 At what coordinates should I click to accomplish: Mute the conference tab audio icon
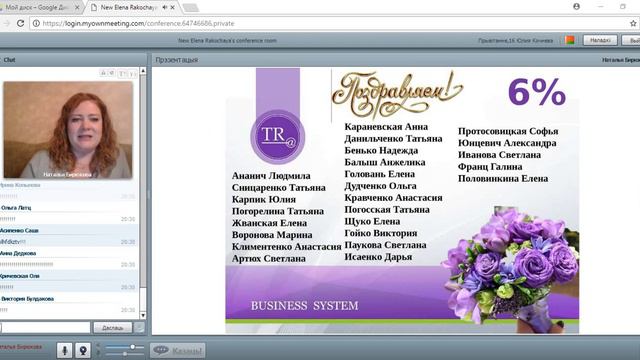(x=165, y=7)
